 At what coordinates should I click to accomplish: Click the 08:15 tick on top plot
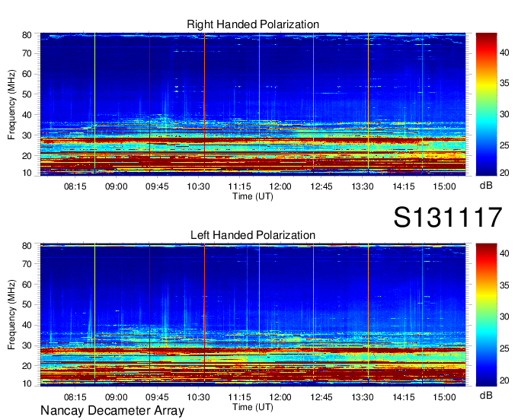[75, 186]
